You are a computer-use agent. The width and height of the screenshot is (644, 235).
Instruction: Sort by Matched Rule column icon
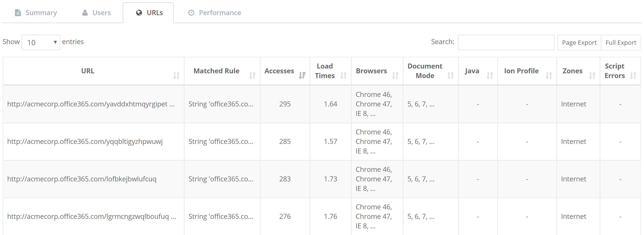[x=252, y=75]
